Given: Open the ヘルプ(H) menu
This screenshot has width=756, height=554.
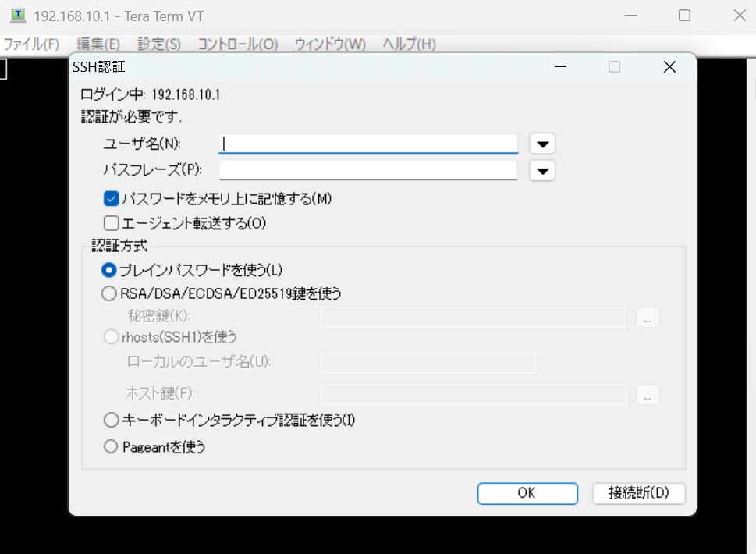Looking at the screenshot, I should pos(410,44).
